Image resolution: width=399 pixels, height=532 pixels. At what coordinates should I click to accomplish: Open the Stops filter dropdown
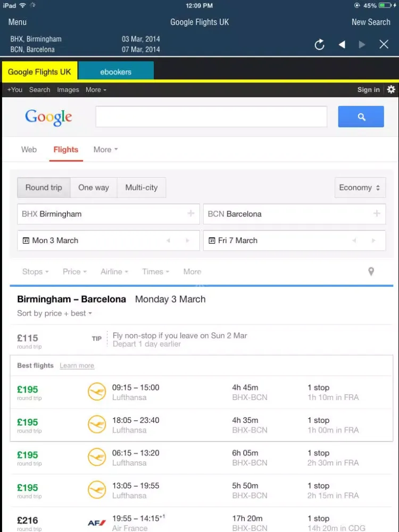(x=35, y=271)
